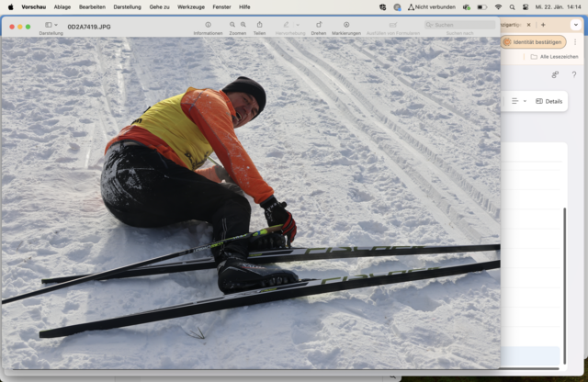Show the Markierungen markup toolbar
This screenshot has width=588, height=382.
click(x=346, y=25)
